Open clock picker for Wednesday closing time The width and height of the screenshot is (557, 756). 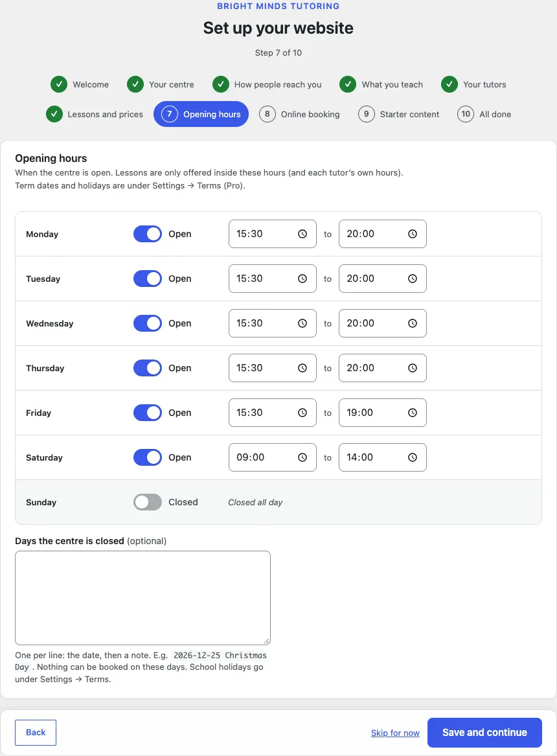coord(413,323)
